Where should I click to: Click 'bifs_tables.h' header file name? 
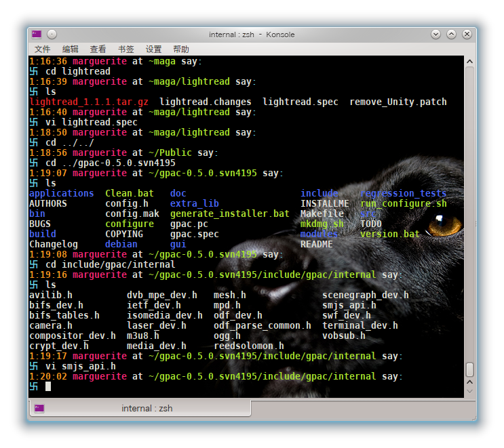coord(64,315)
